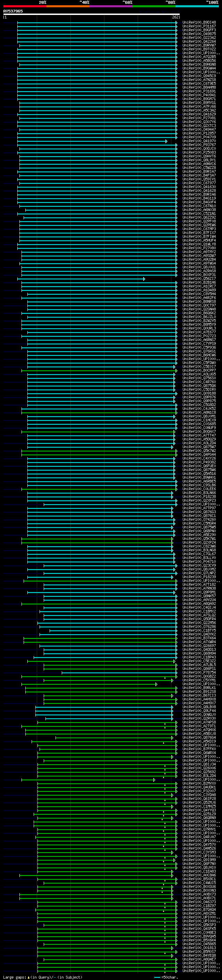This screenshot has width=222, height=980.
Task: Open hit UniRef100_Q945C9
Action: [199, 76]
